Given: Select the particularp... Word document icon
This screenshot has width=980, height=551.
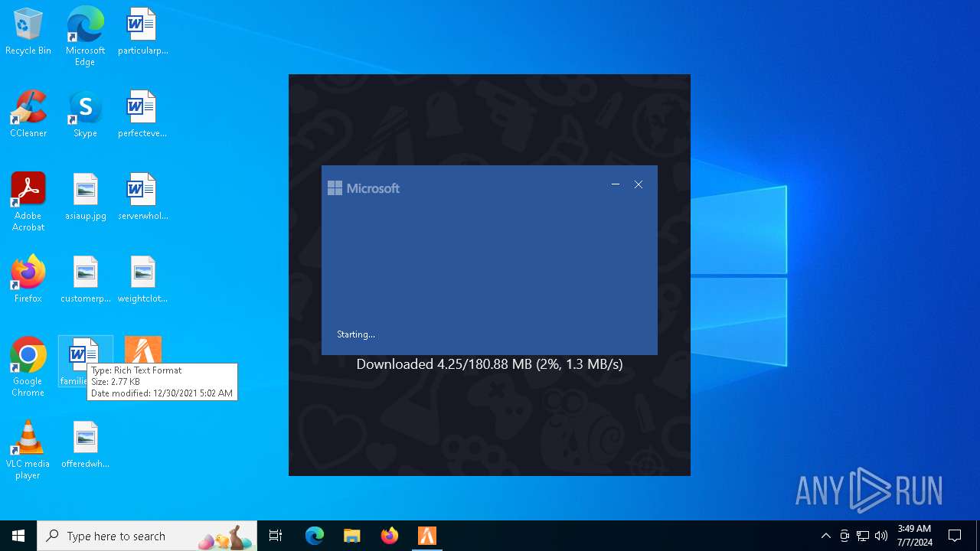Looking at the screenshot, I should [142, 31].
